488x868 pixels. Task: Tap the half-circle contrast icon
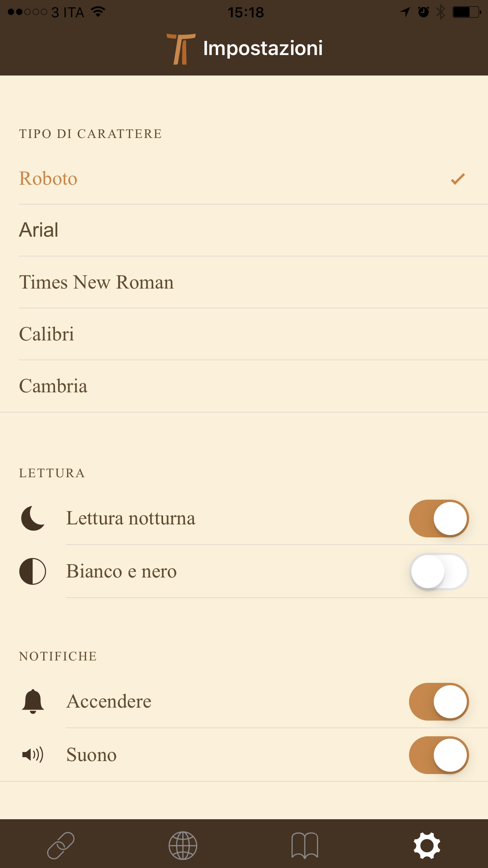click(x=33, y=571)
